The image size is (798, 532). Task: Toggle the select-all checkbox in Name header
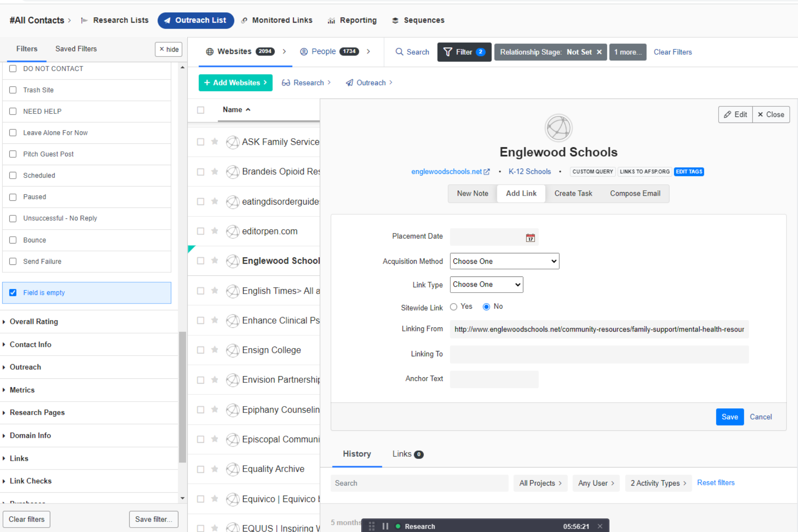pyautogui.click(x=201, y=110)
